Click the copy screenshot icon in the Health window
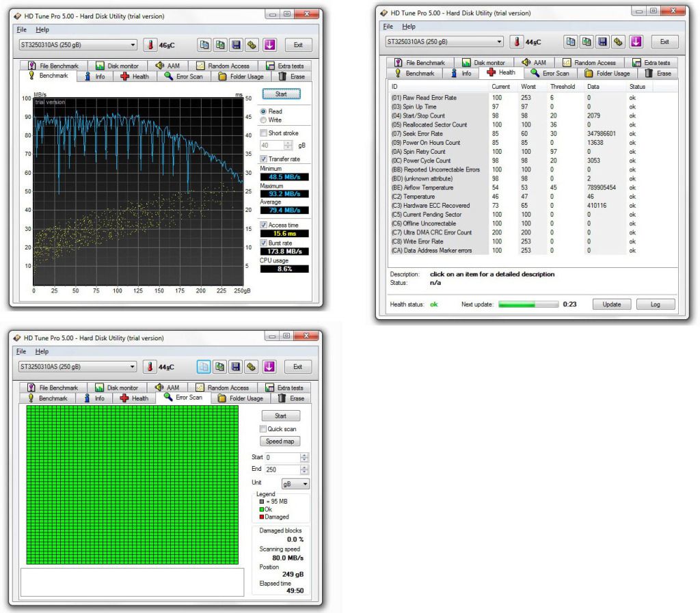This screenshot has height=613, width=700. pos(587,42)
